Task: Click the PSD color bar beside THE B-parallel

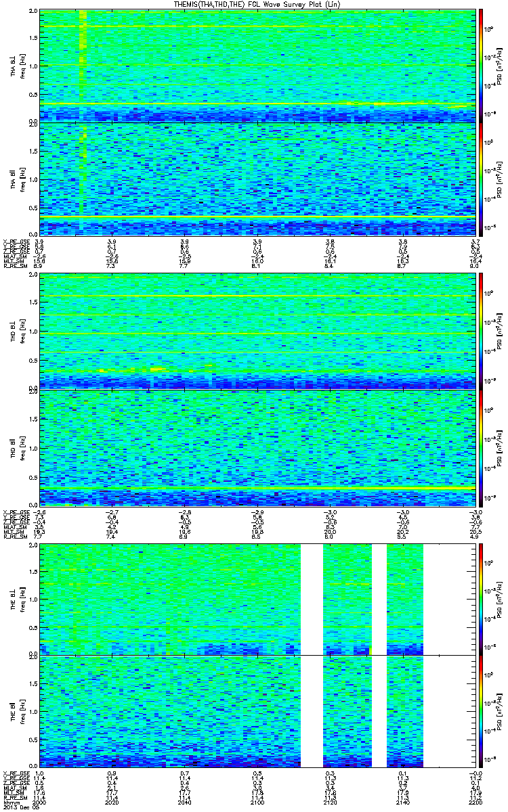Action: (481, 710)
